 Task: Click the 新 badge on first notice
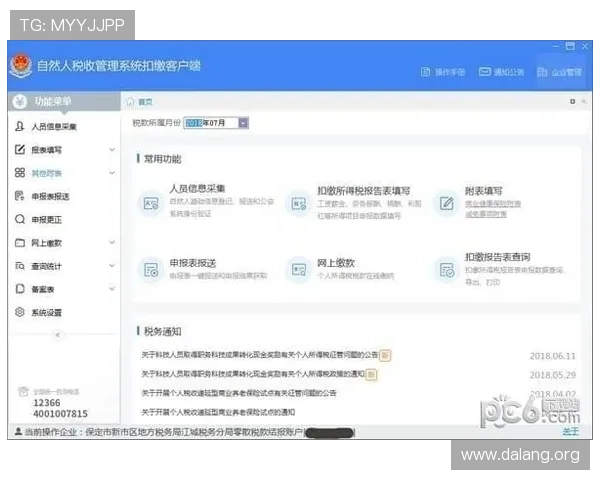click(x=385, y=355)
